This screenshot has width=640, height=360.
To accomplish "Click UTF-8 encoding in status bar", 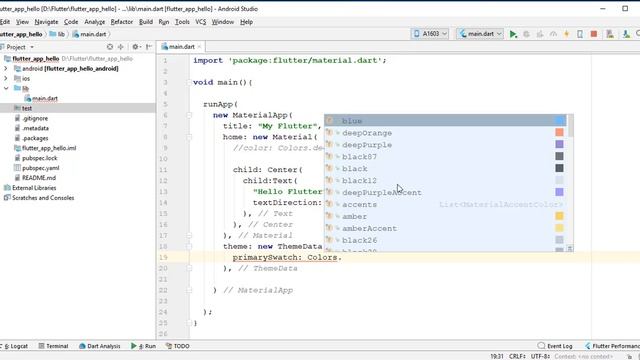I will click(540, 356).
